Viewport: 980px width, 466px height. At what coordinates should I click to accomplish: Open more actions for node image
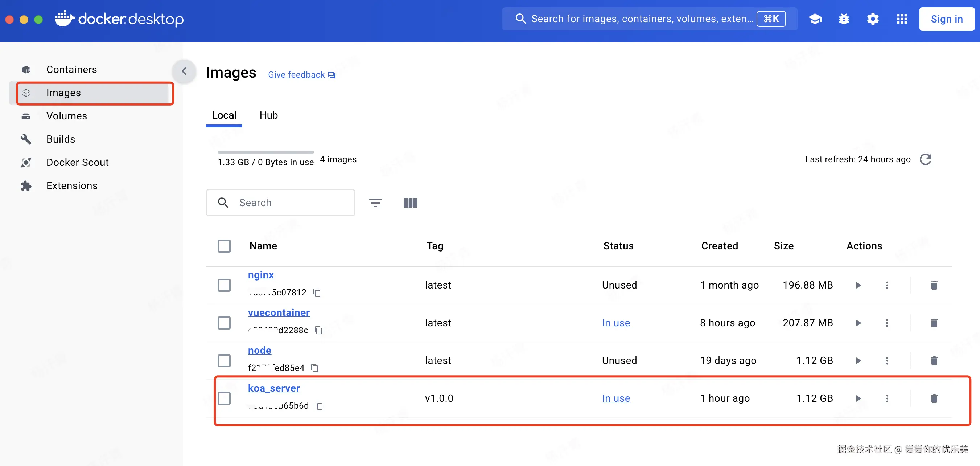[887, 360]
